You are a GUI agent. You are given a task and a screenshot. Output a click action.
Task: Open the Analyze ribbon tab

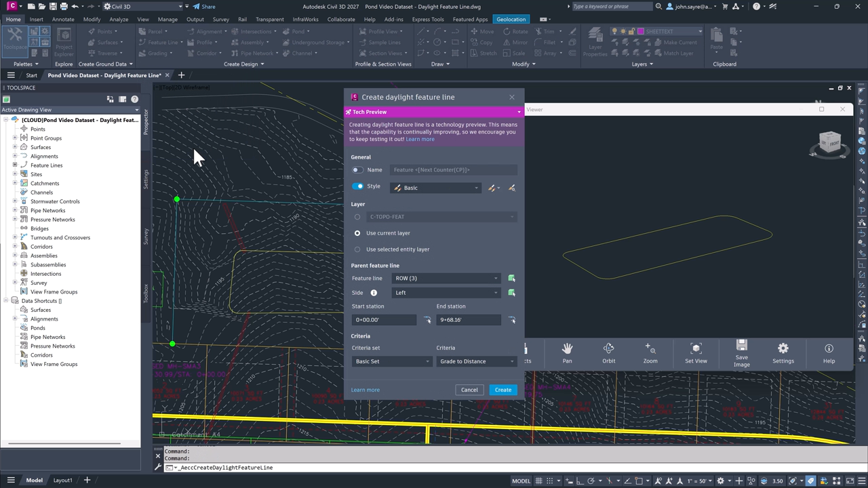tap(119, 19)
